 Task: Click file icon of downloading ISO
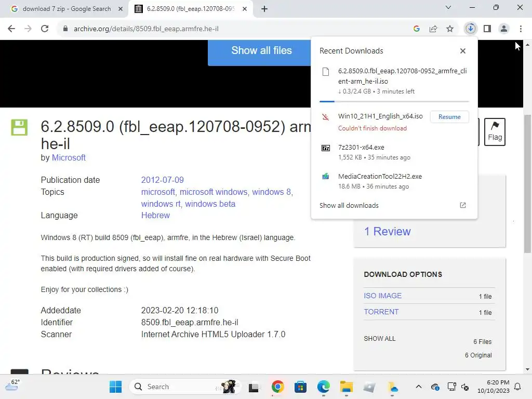326,72
